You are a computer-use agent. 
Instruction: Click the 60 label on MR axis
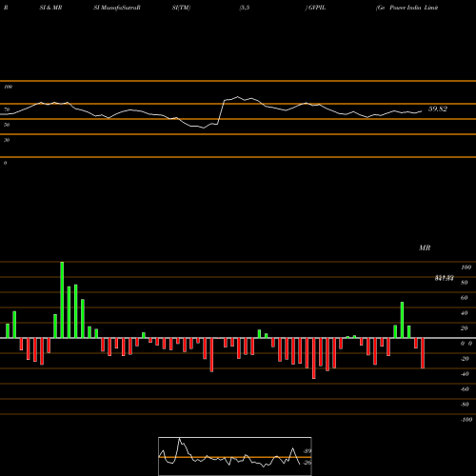coord(465,298)
